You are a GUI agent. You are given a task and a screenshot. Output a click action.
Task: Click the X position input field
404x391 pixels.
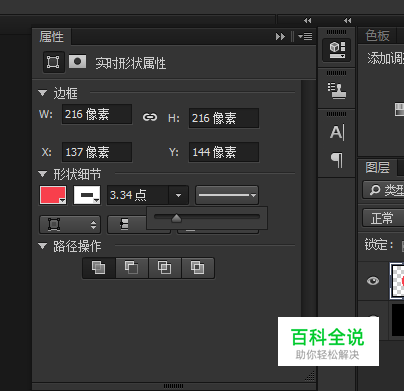point(97,152)
